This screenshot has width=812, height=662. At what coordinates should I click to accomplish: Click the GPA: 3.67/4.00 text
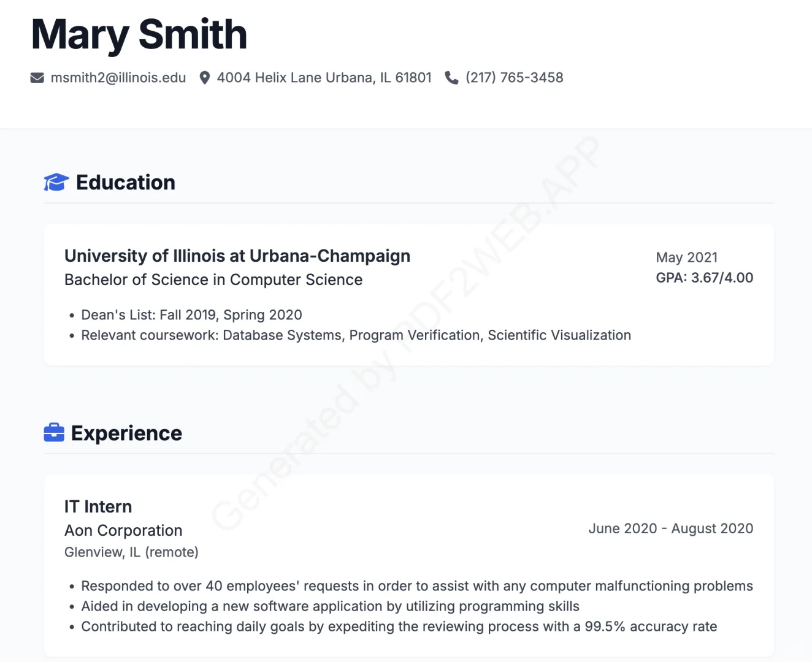point(704,278)
